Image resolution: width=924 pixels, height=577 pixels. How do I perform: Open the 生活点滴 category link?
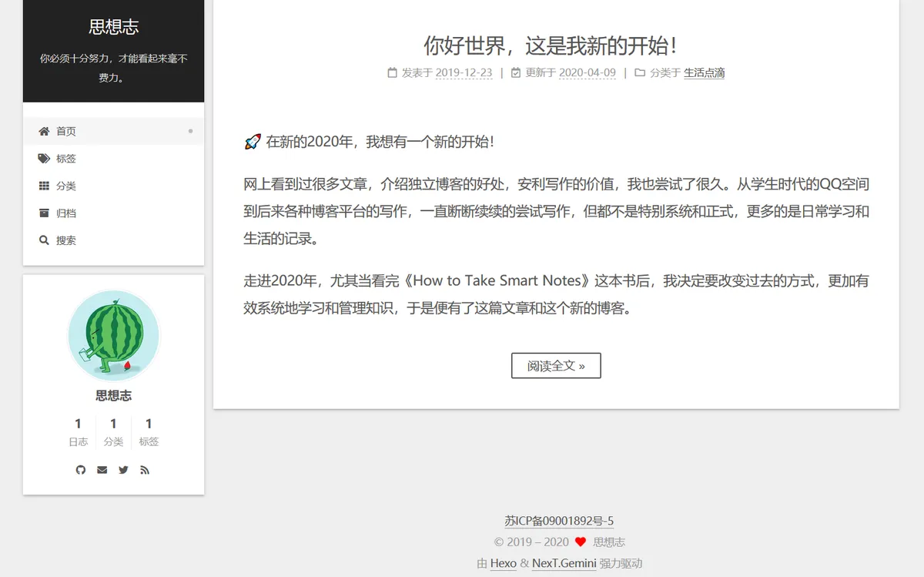coord(704,73)
